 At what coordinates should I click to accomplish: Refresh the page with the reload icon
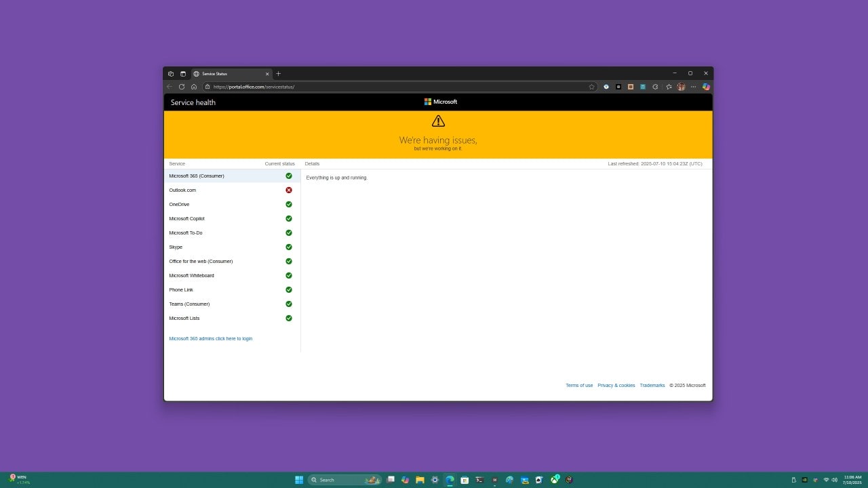(181, 87)
